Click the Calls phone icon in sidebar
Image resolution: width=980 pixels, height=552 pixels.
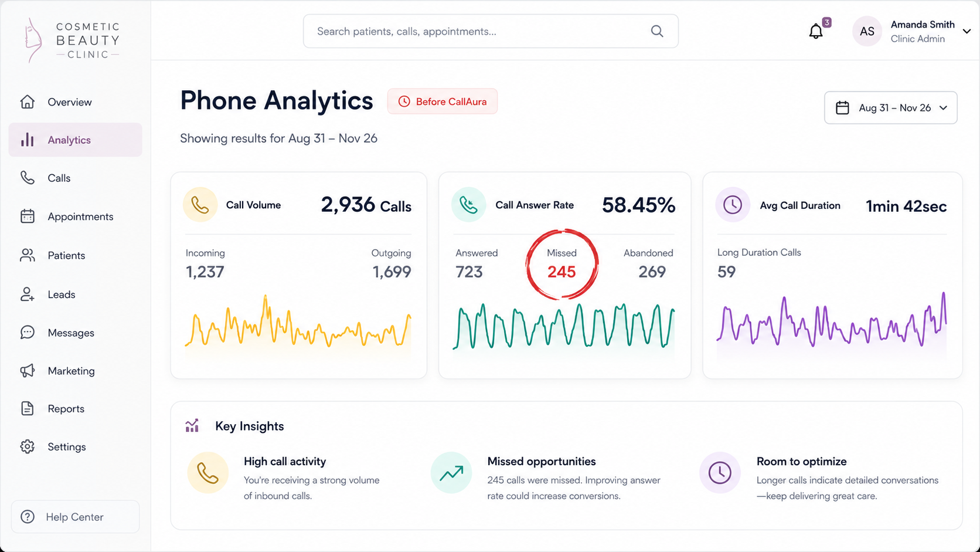pos(27,178)
